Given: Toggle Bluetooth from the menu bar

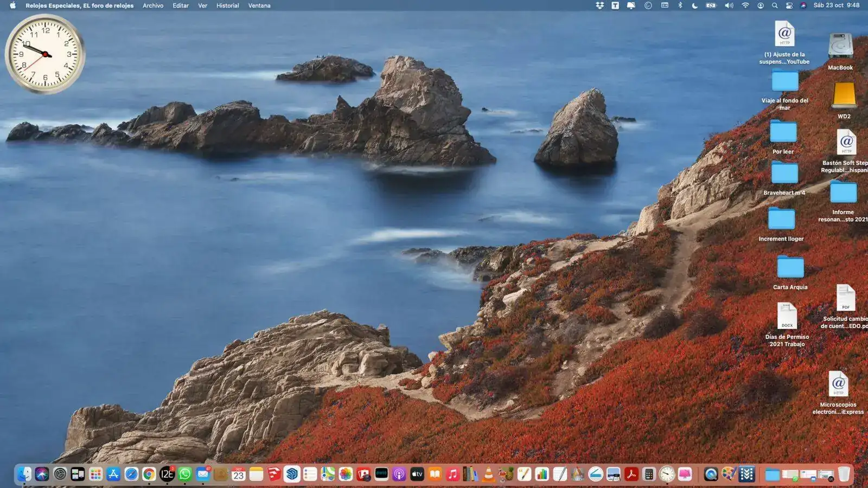Looking at the screenshot, I should (x=679, y=5).
